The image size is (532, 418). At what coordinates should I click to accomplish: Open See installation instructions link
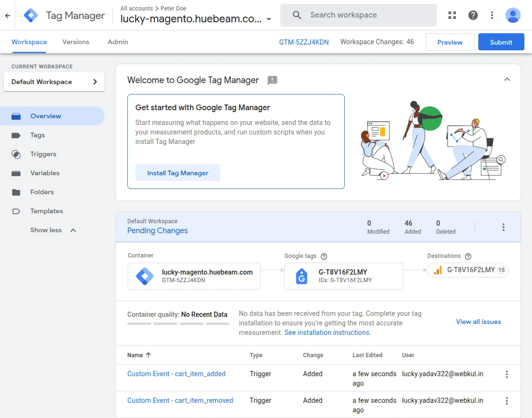point(327,332)
